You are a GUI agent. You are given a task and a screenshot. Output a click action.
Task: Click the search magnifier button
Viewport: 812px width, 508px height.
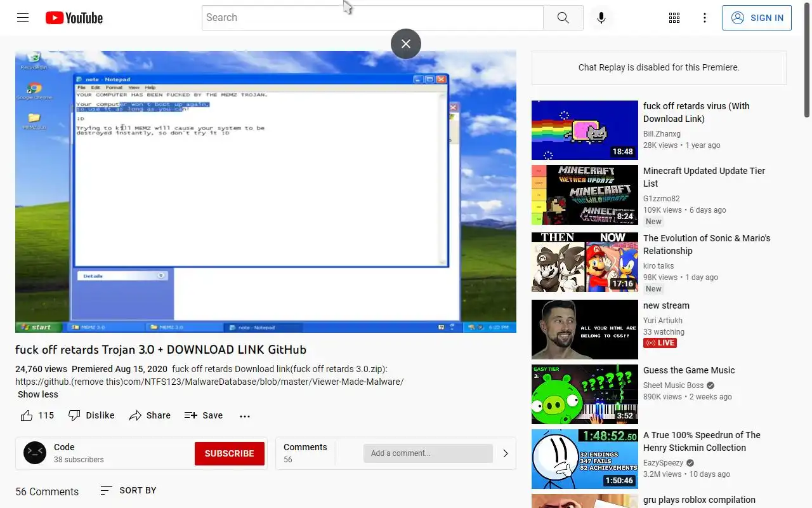[563, 18]
